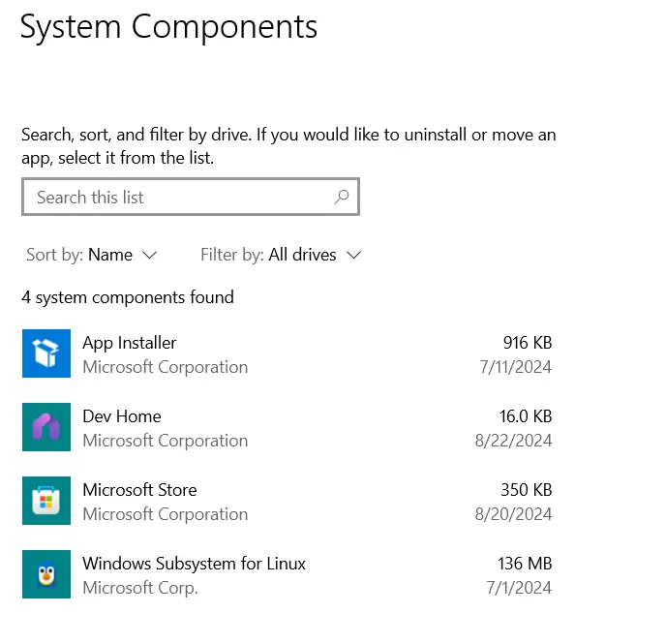This screenshot has width=666, height=644.
Task: Click the purple Dev Home icon
Action: (x=46, y=427)
